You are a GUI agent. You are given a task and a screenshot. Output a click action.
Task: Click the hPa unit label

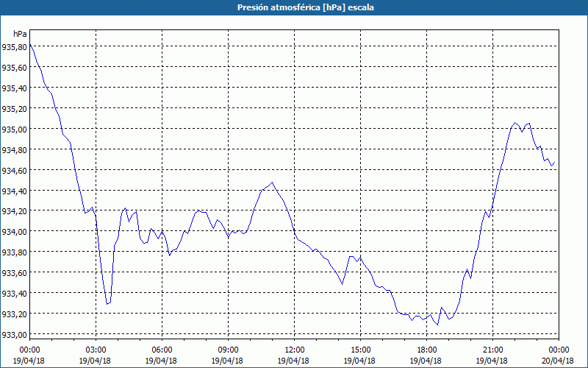[20, 34]
